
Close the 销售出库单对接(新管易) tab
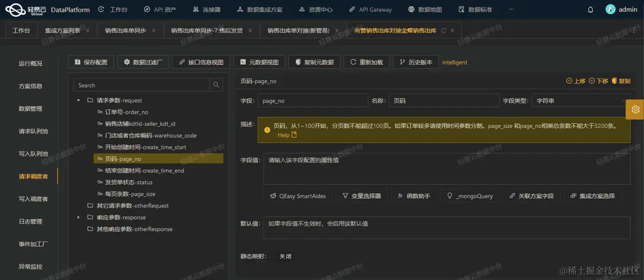coord(337,31)
